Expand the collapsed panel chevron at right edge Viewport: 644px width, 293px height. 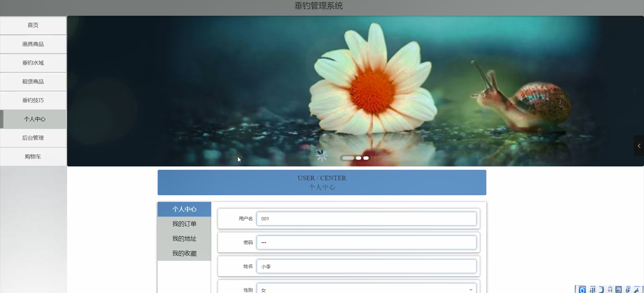(639, 146)
